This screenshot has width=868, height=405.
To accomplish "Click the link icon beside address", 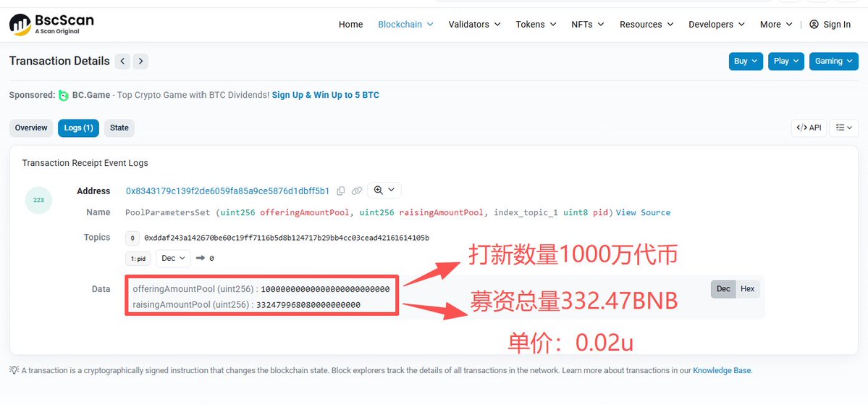I will (357, 191).
